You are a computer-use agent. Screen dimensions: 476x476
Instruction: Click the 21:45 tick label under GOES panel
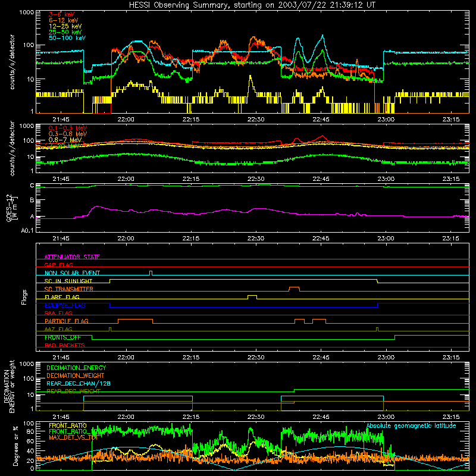pos(61,239)
